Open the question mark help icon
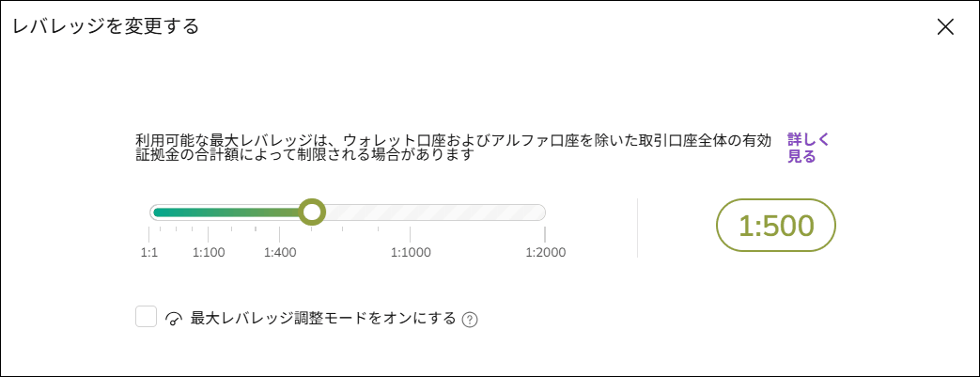The image size is (980, 377). 470,320
